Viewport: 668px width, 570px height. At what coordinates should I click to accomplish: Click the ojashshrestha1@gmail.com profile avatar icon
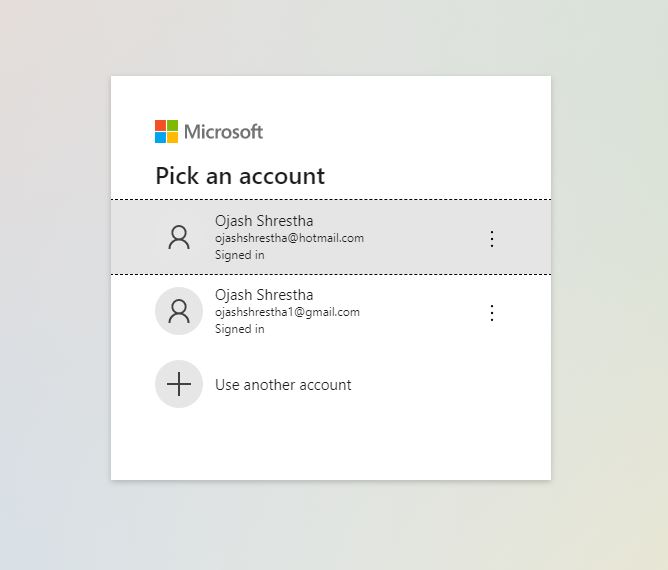pos(179,311)
